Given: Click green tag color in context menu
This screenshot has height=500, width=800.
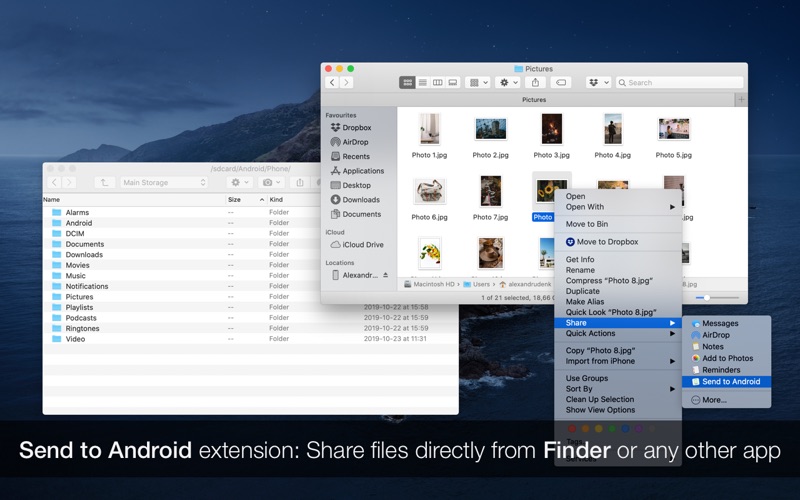Looking at the screenshot, I should 612,429.
